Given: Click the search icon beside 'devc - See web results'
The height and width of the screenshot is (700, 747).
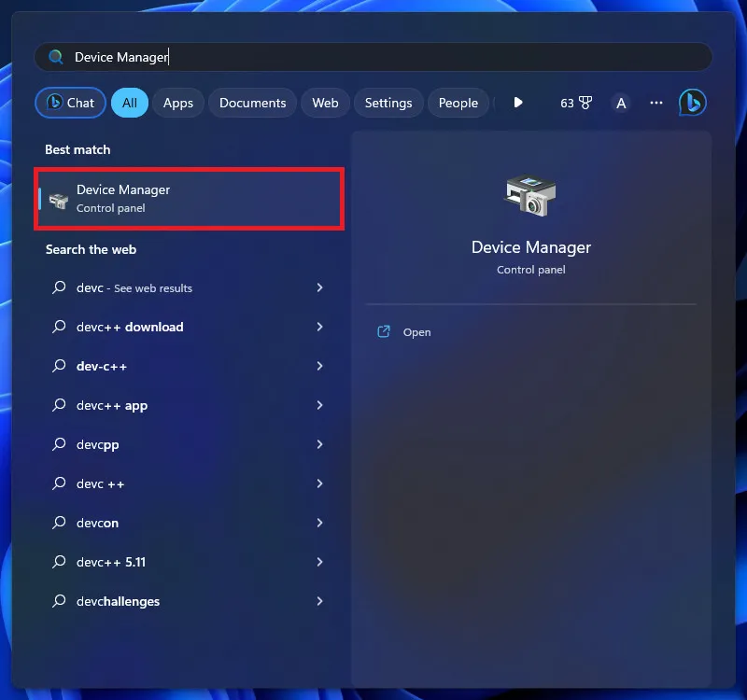Looking at the screenshot, I should click(x=59, y=287).
